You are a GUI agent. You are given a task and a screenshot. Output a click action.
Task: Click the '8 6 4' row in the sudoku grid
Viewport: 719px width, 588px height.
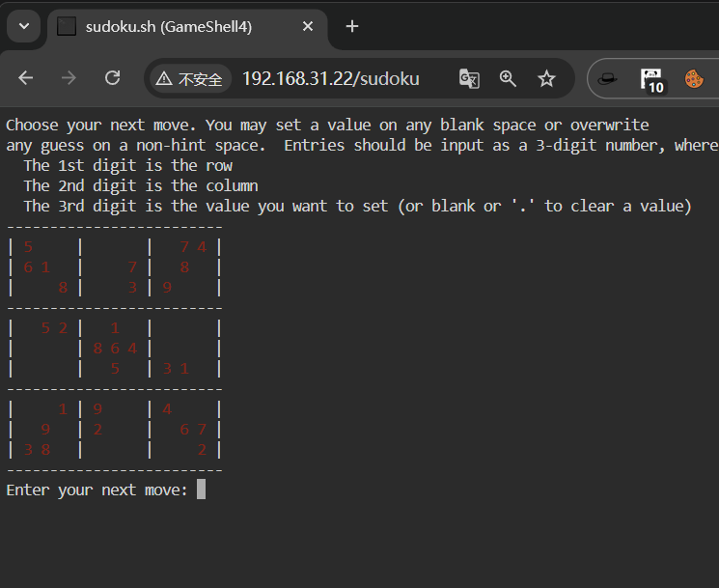coord(115,348)
